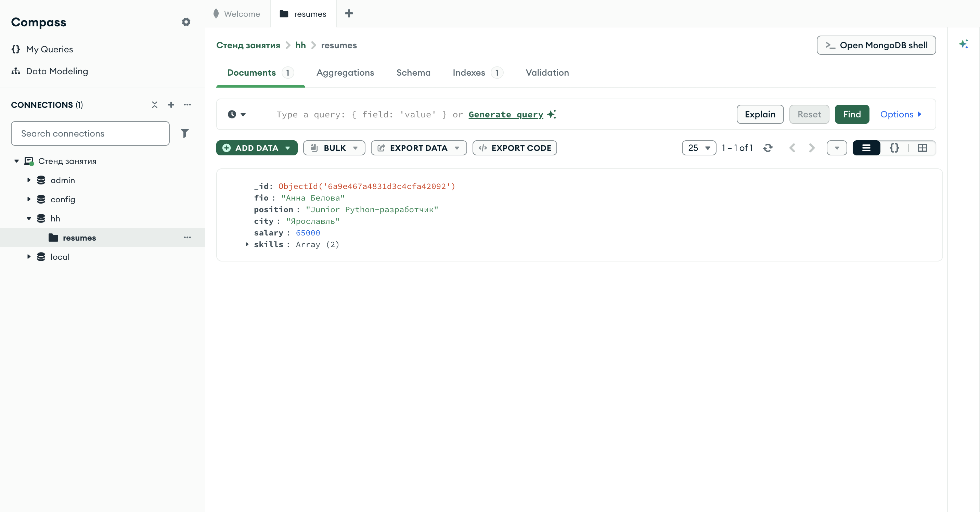Go to the next page of documents
980x512 pixels.
[x=811, y=148]
